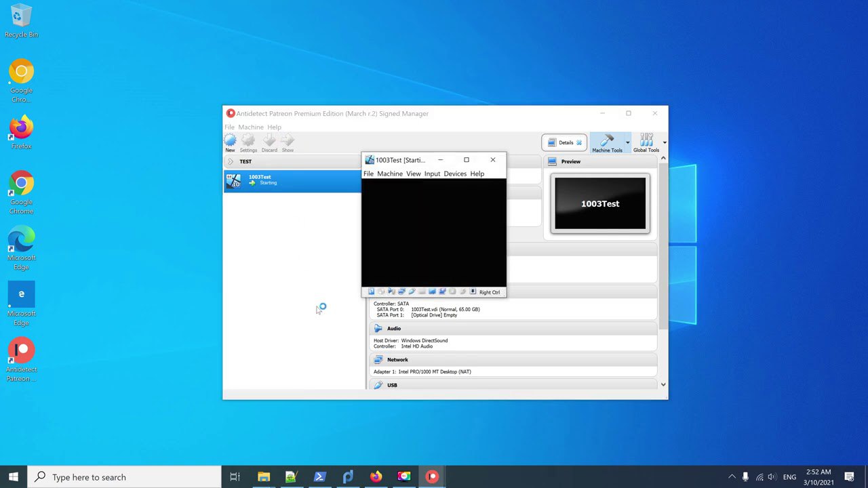Select the Machine Tools hammer button
Screen dimensions: 868x488
pos(607,142)
